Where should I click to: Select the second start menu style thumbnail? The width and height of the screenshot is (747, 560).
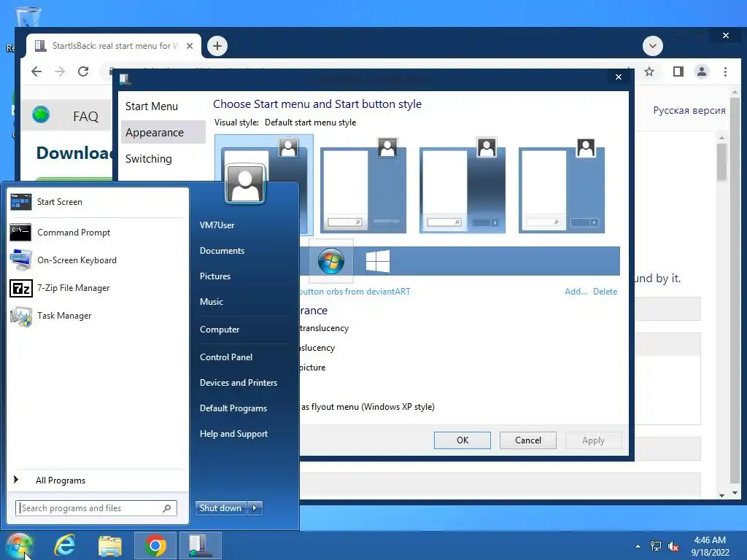tap(363, 184)
